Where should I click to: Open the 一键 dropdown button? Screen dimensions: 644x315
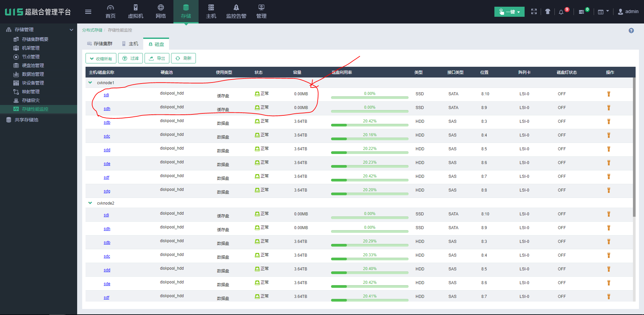click(x=509, y=12)
